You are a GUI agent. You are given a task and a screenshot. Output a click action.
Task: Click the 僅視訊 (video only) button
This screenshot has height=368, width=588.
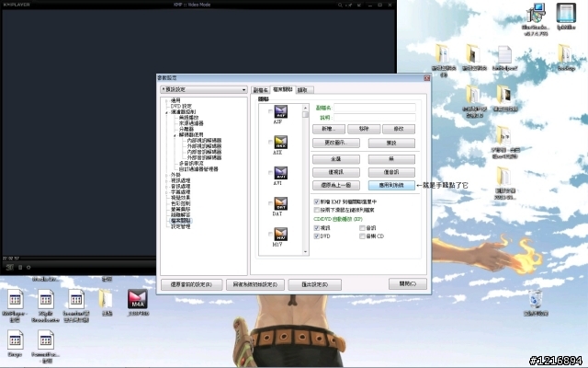point(336,172)
